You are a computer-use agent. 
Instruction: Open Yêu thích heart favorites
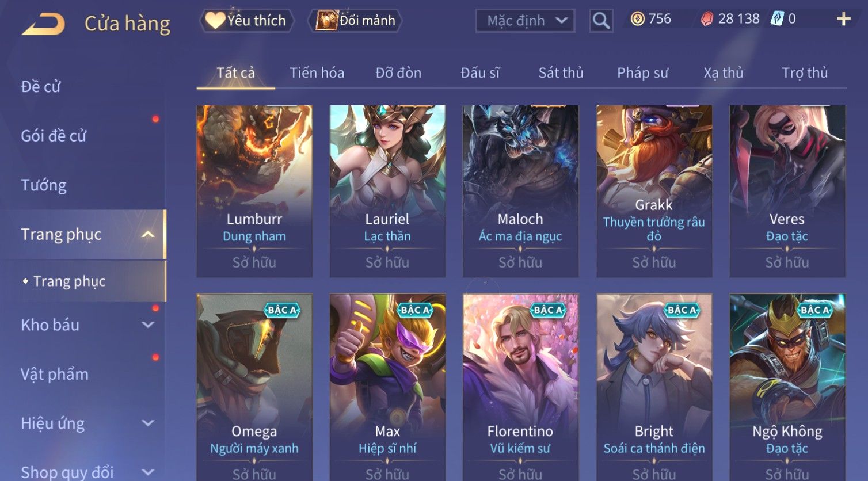click(246, 21)
